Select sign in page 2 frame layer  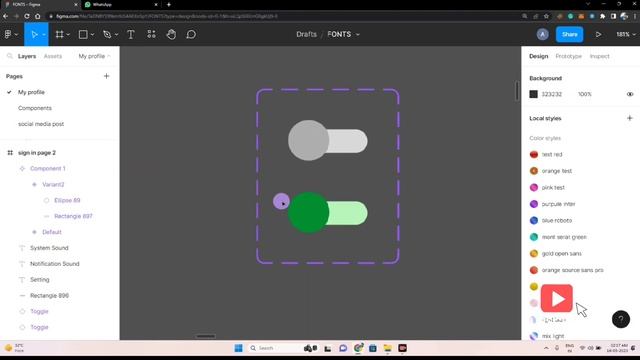click(37, 152)
